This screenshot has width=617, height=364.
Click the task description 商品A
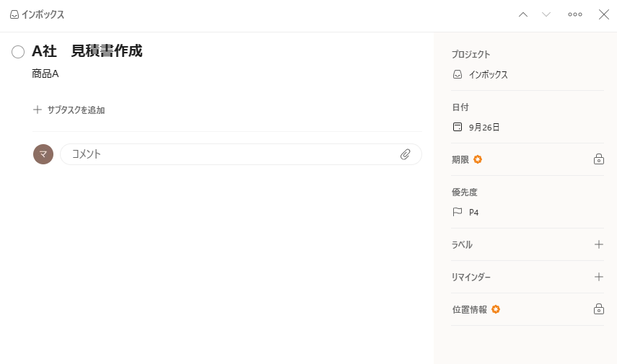click(45, 74)
